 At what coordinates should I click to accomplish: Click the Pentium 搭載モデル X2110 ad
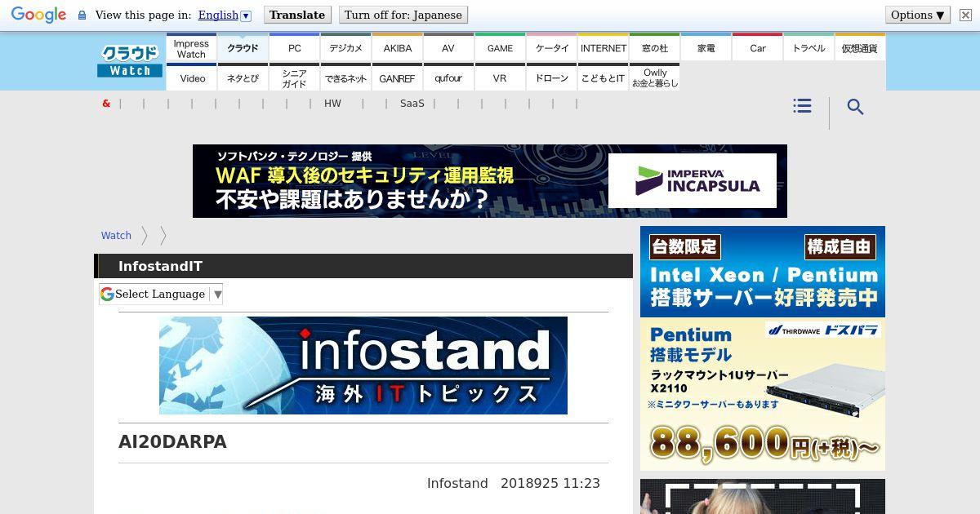point(763,394)
